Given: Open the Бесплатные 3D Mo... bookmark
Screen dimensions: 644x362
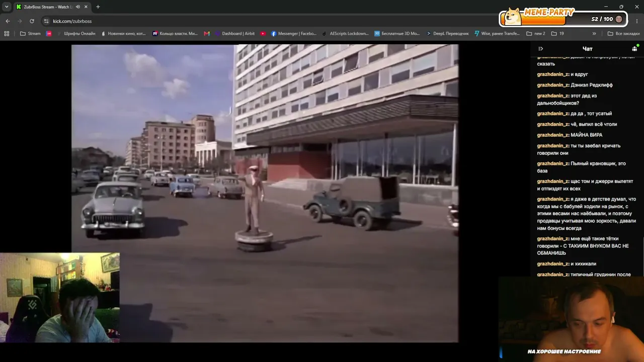Looking at the screenshot, I should tap(397, 34).
